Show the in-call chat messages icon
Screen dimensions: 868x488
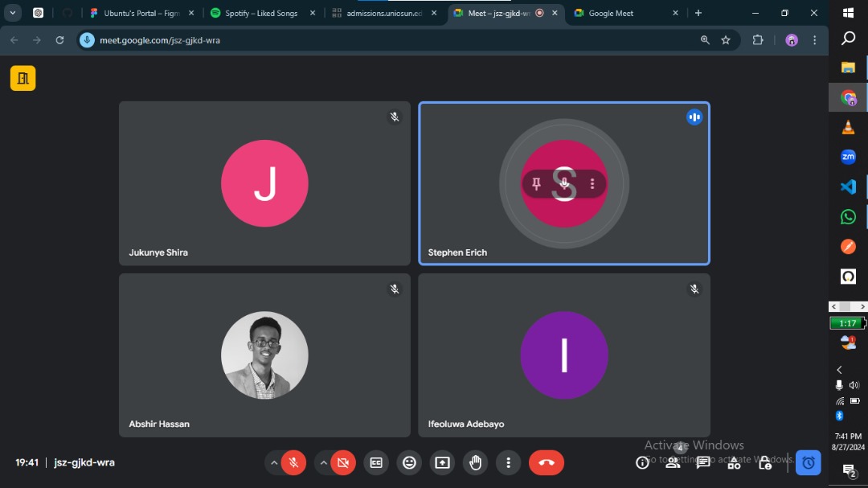[x=702, y=462]
